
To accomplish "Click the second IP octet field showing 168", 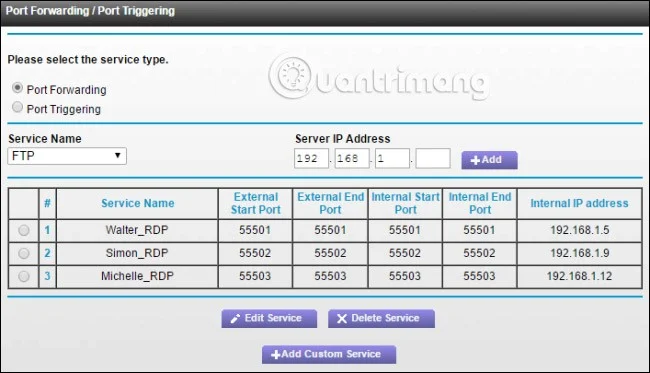I will (352, 158).
